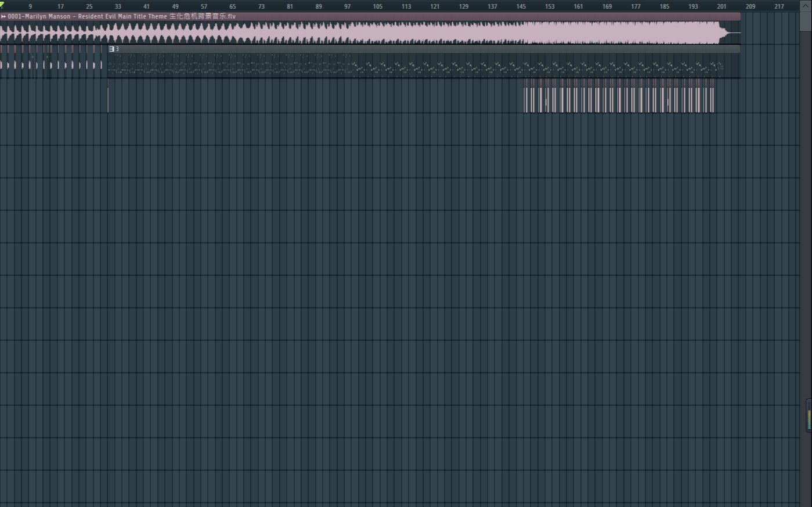Select the pink drum pattern clips under bars 145-193

(619, 96)
